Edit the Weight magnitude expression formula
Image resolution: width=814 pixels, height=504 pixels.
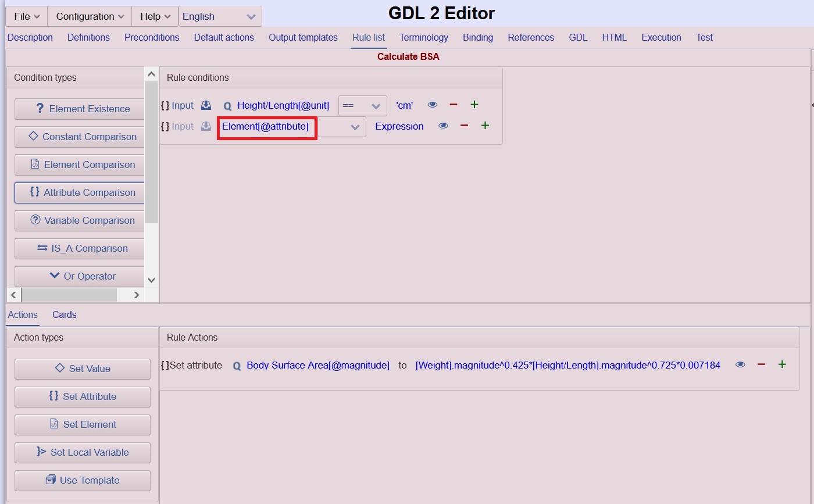(568, 365)
